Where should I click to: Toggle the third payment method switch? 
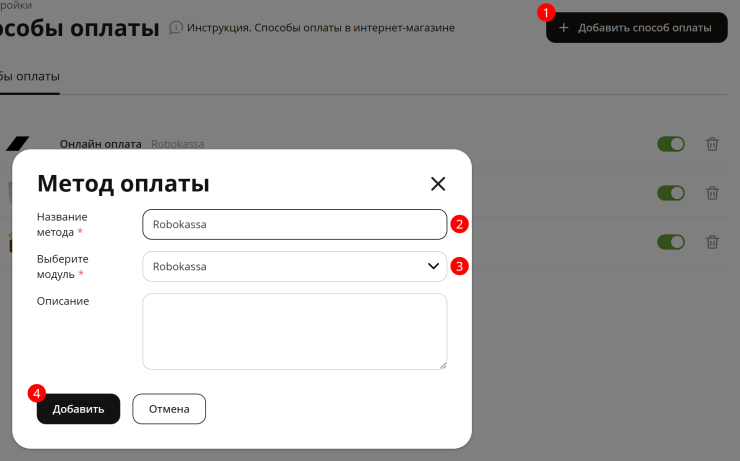[x=671, y=242]
